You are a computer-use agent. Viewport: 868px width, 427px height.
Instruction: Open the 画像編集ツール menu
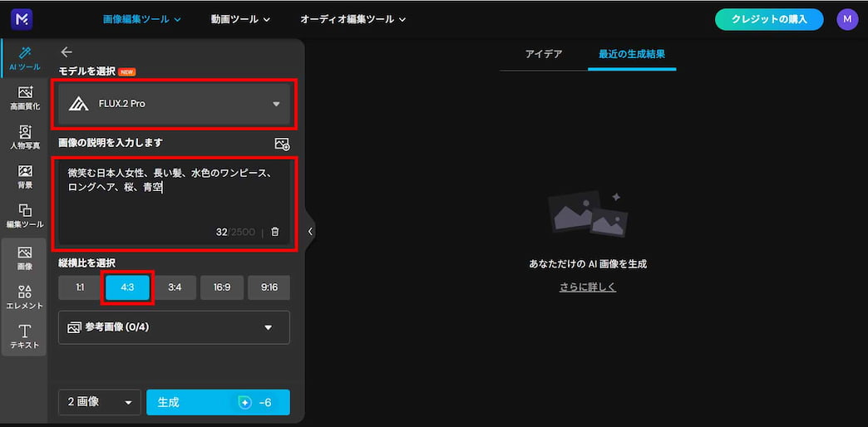142,19
